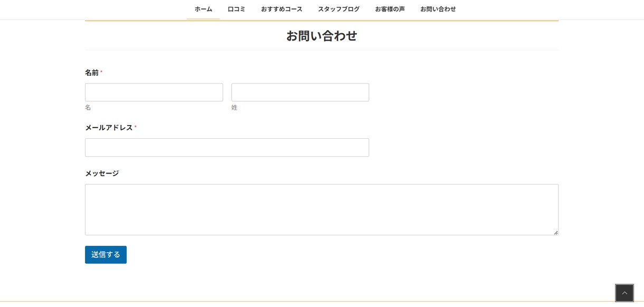Image resolution: width=644 pixels, height=307 pixels.
Task: Click the 名 sublabel under first field
Action: coord(88,108)
